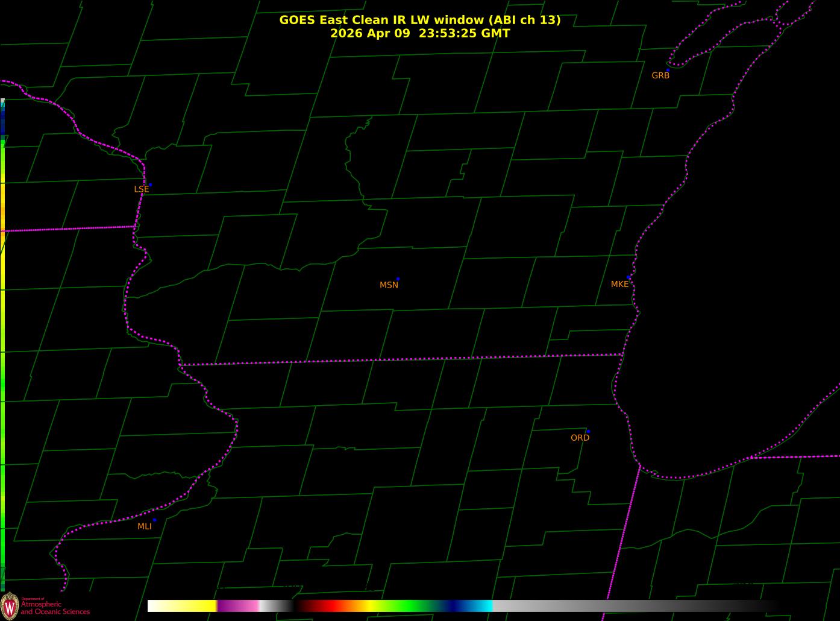Click the magenta section of the bottom color bar

pyautogui.click(x=238, y=606)
